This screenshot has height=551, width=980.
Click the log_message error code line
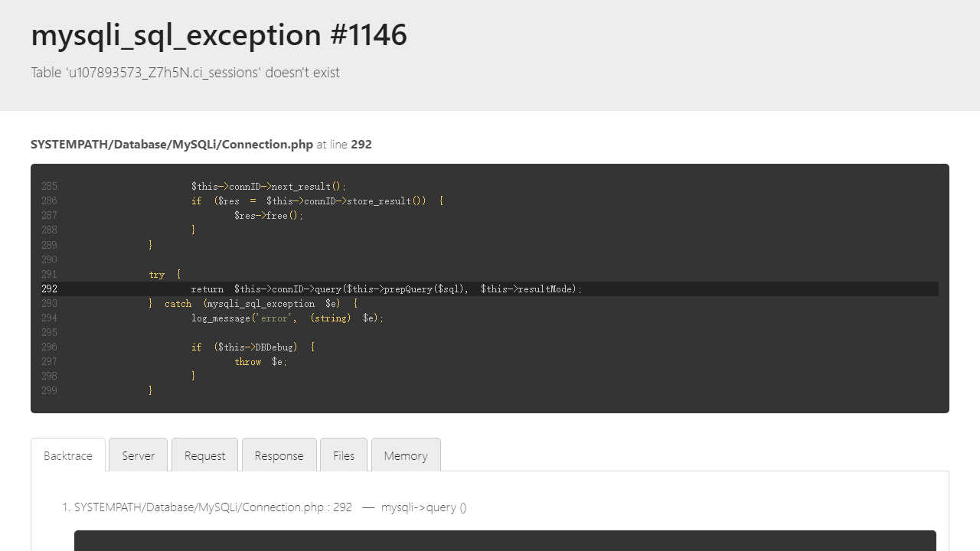tap(287, 318)
